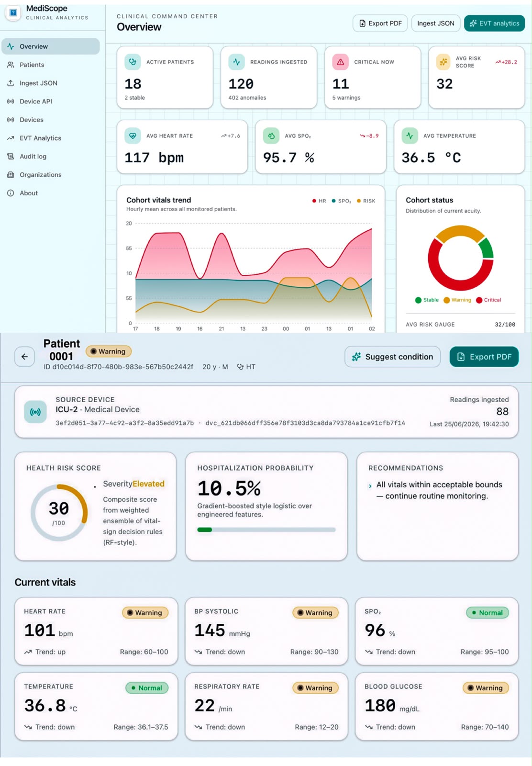Screen dimensions: 532x766
Task: Click the Warning badge on the Heart Rate card
Action: tap(145, 613)
